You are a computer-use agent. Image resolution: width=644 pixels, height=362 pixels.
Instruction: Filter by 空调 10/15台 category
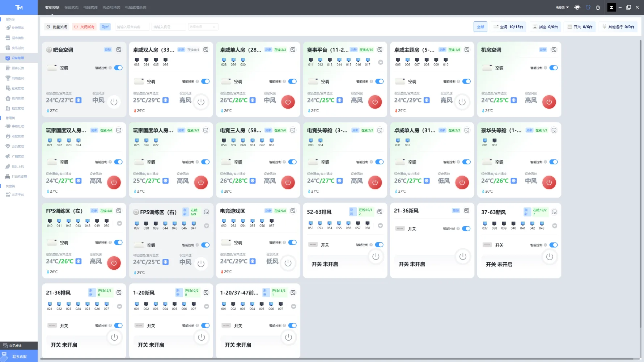click(509, 27)
